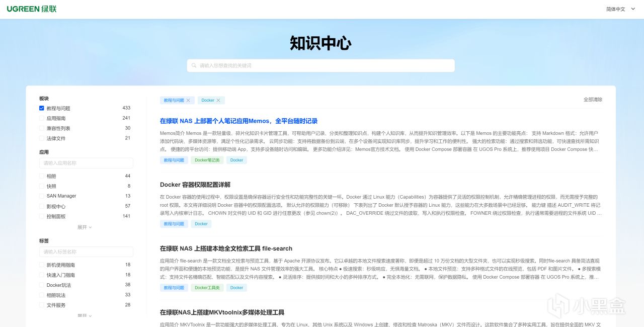Click the UGREEN logo
Viewport: 644px width, 327px height.
pyautogui.click(x=32, y=9)
